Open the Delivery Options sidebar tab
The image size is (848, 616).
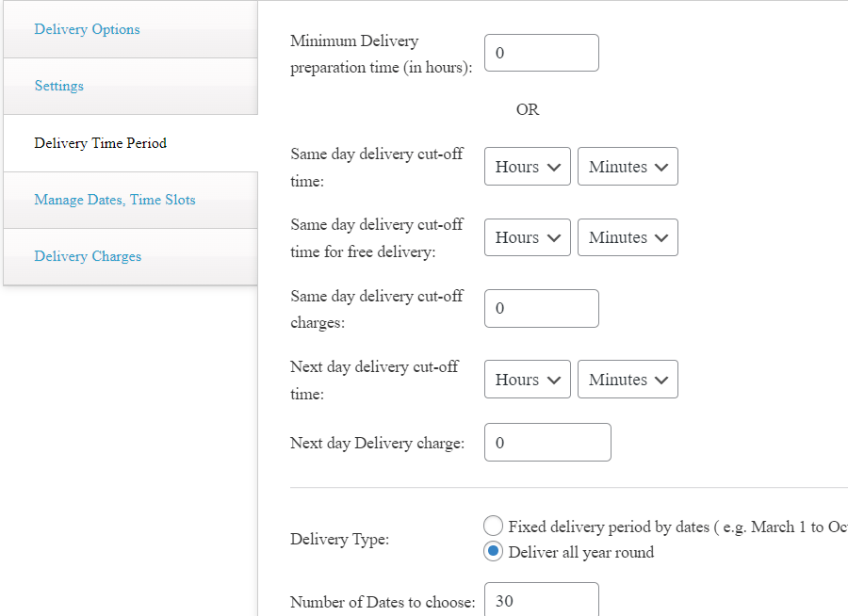[87, 29]
